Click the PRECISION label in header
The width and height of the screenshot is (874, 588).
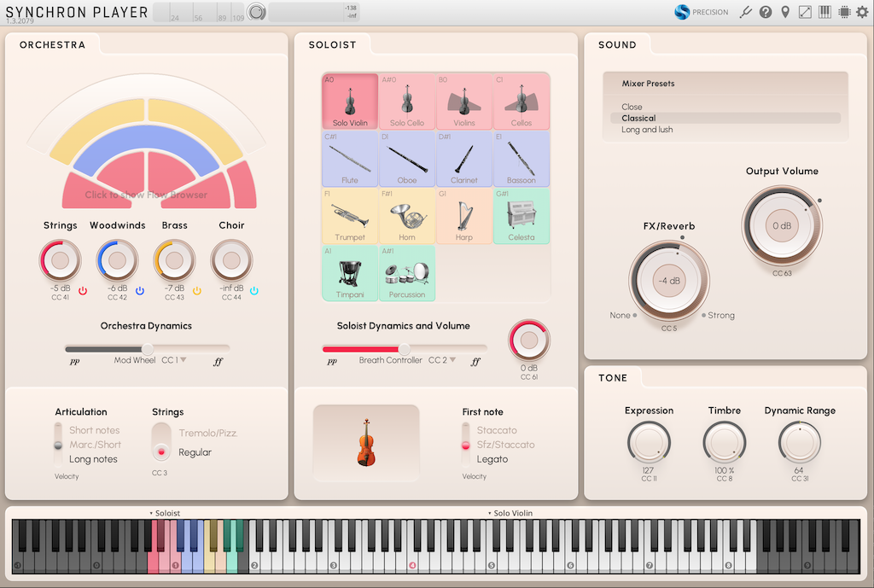click(710, 12)
